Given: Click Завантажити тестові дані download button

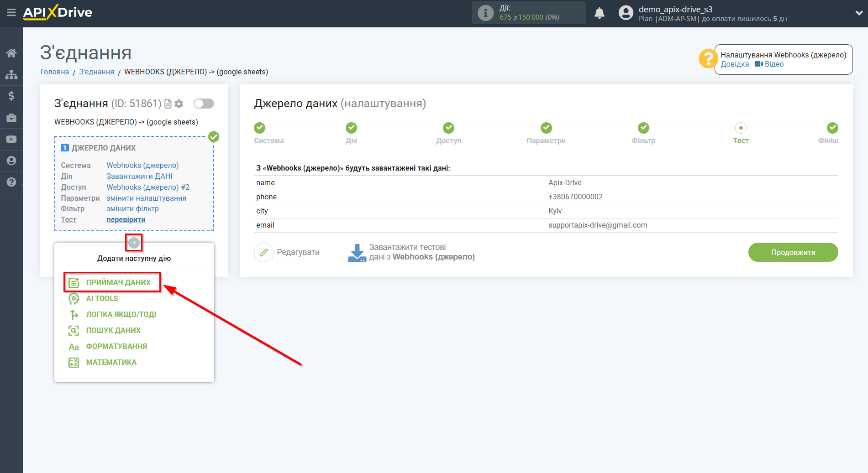Looking at the screenshot, I should coord(411,252).
